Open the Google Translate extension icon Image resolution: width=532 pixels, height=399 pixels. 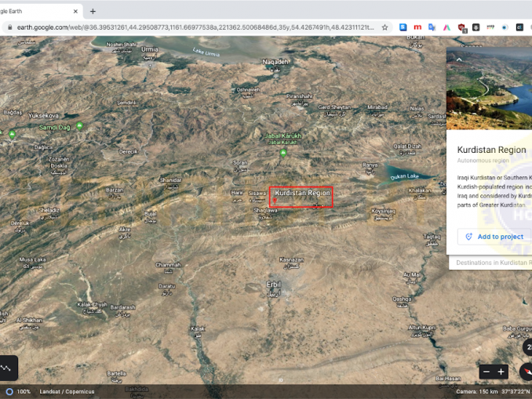pos(432,27)
